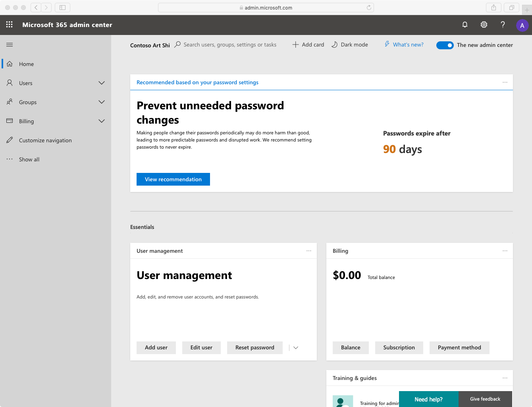Click the Groups people icon
This screenshot has width=532, height=407.
[10, 102]
